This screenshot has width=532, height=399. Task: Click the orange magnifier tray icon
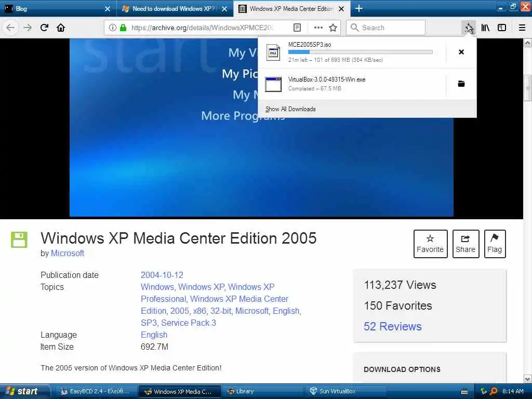494,391
